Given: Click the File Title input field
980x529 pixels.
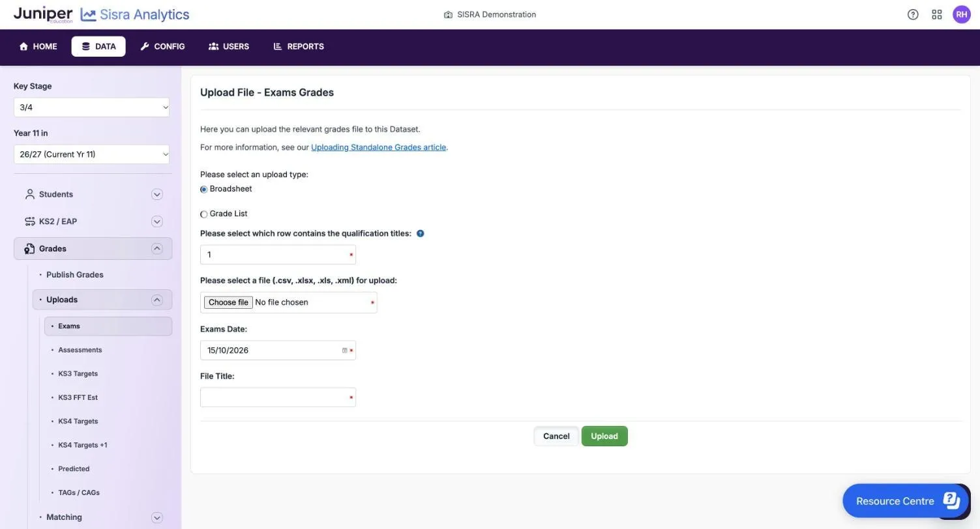Looking at the screenshot, I should pos(278,397).
